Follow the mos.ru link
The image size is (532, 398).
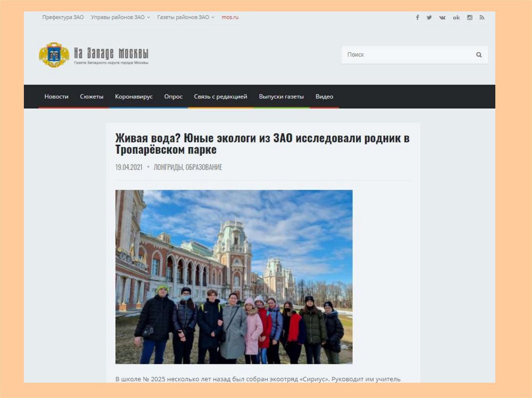pos(230,17)
